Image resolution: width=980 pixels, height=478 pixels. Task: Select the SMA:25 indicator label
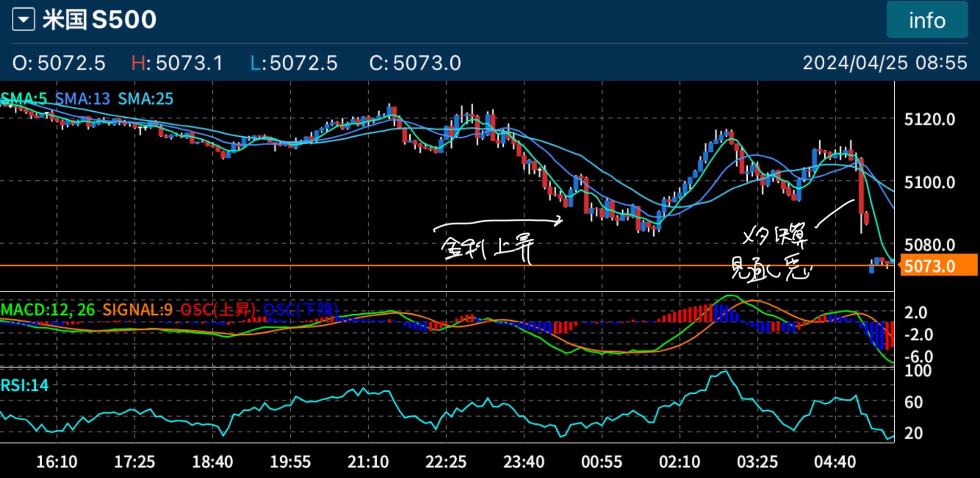[x=146, y=99]
